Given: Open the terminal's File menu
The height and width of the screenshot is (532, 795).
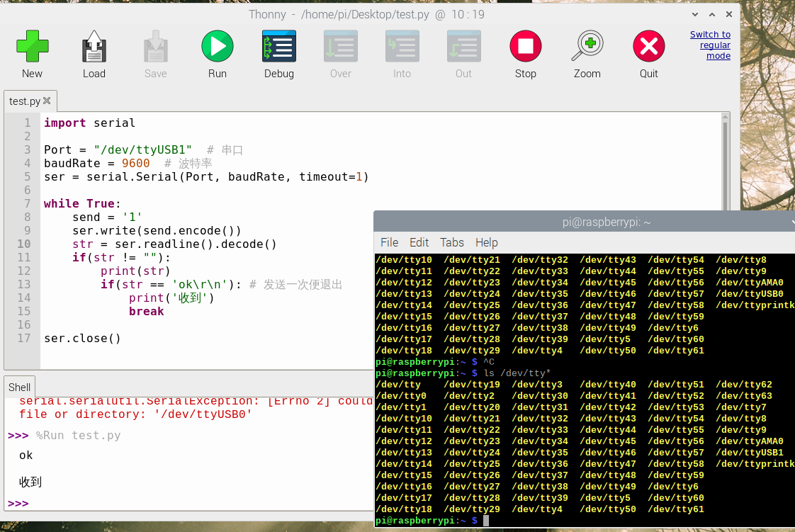Looking at the screenshot, I should pyautogui.click(x=389, y=242).
